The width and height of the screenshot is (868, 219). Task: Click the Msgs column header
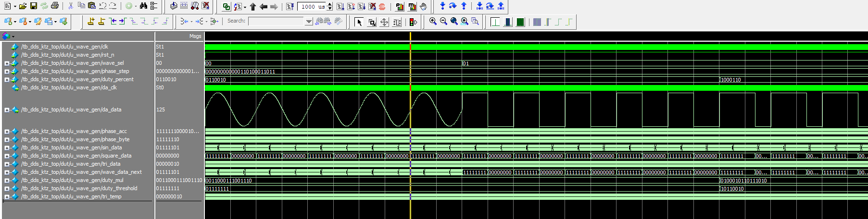[195, 36]
